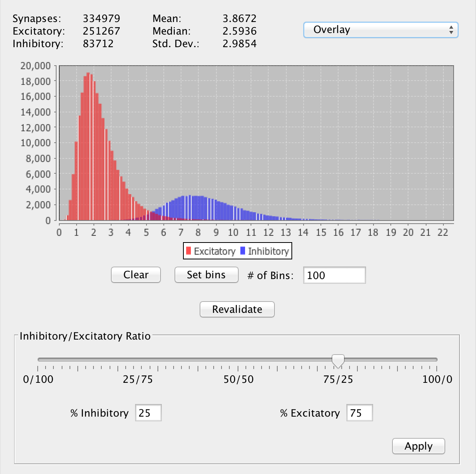Click the Excitatory legend label text
This screenshot has height=474, width=476.
(x=214, y=252)
